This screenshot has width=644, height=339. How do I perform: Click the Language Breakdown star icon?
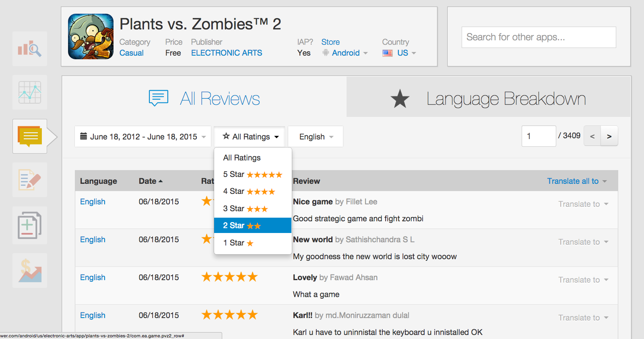(x=400, y=99)
